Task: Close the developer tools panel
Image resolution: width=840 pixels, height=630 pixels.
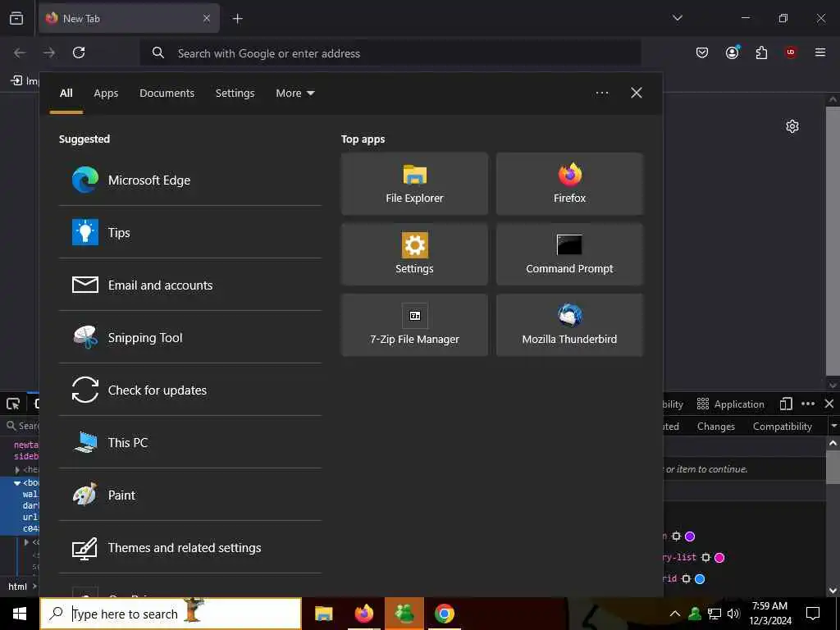Action: [829, 404]
